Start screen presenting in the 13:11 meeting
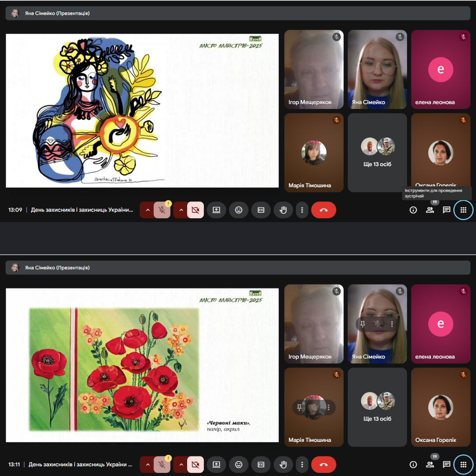 (216, 465)
